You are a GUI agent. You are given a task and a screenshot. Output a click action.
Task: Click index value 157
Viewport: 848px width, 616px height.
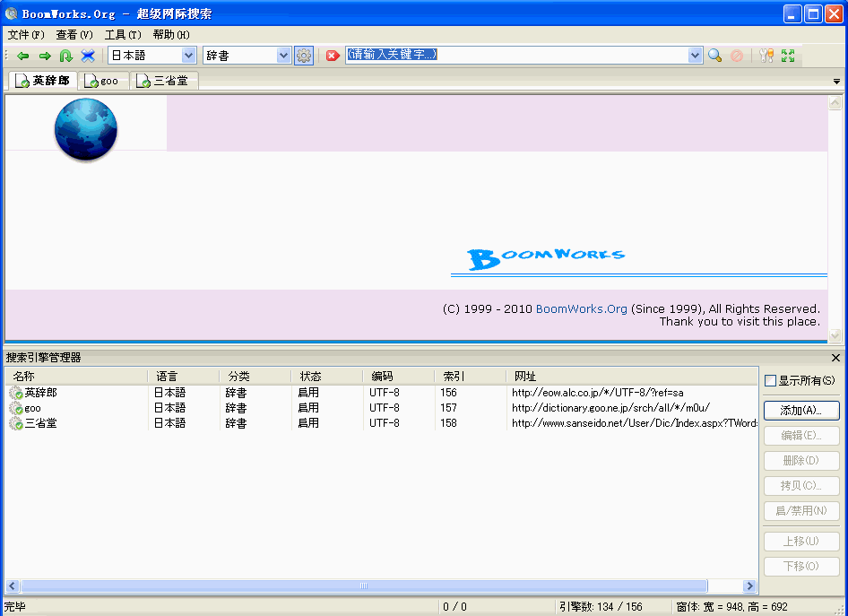(448, 408)
